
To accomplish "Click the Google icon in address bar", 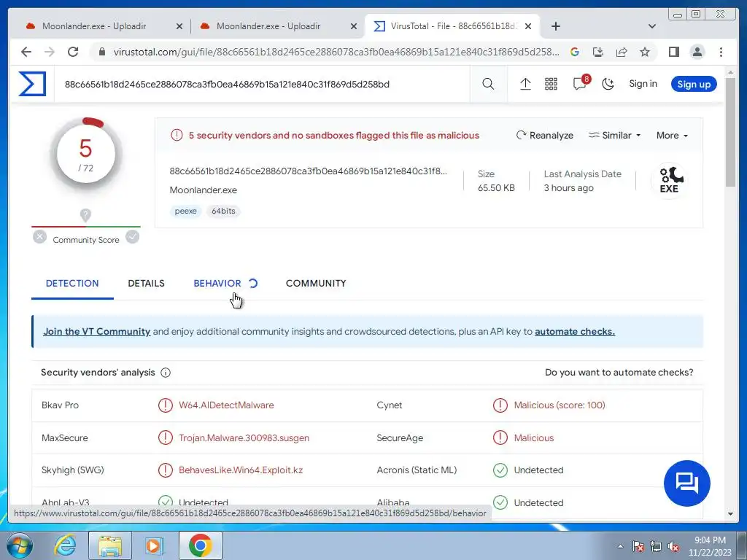I will click(575, 52).
